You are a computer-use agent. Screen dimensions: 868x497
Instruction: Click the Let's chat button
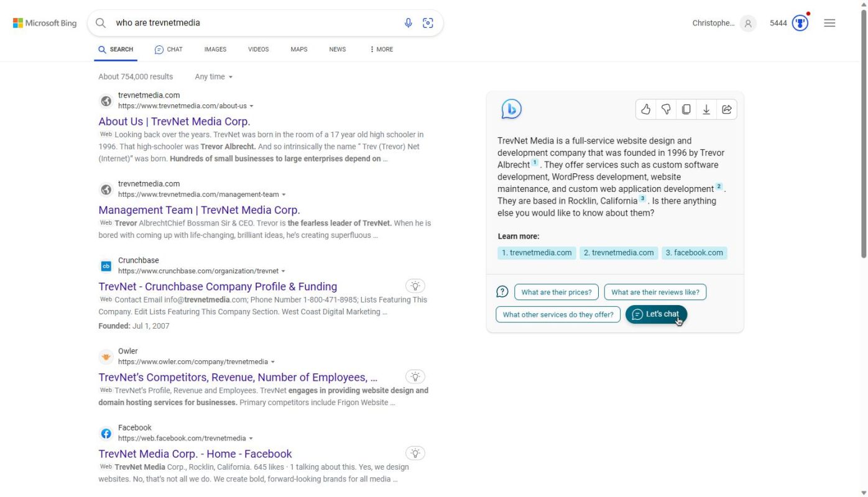(656, 314)
